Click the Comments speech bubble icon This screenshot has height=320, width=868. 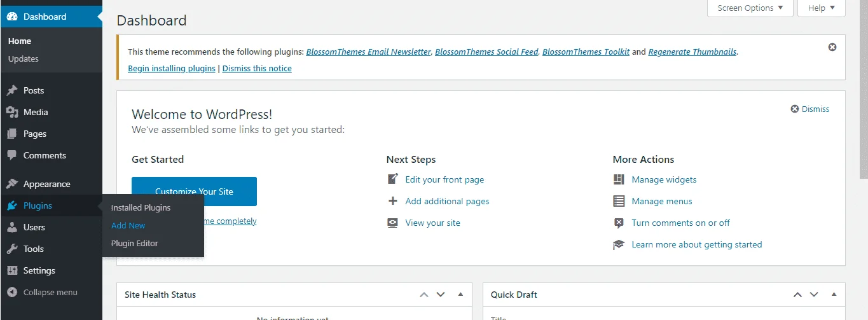(12, 155)
